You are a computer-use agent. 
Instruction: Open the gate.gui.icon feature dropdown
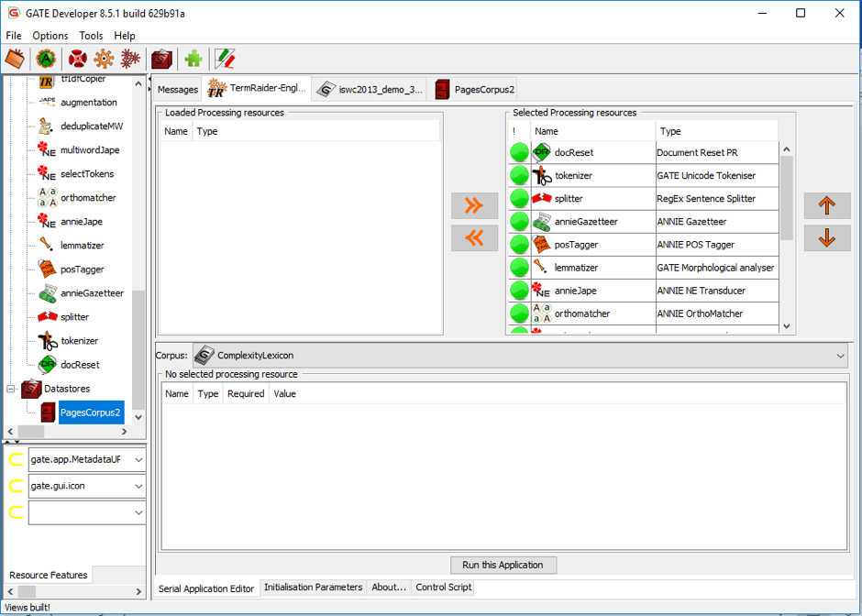[x=138, y=486]
